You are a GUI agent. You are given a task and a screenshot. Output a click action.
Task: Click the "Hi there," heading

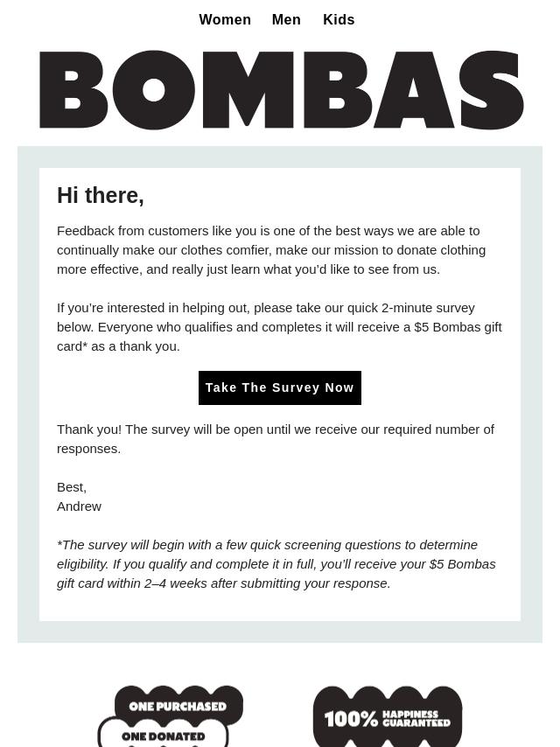click(x=101, y=195)
